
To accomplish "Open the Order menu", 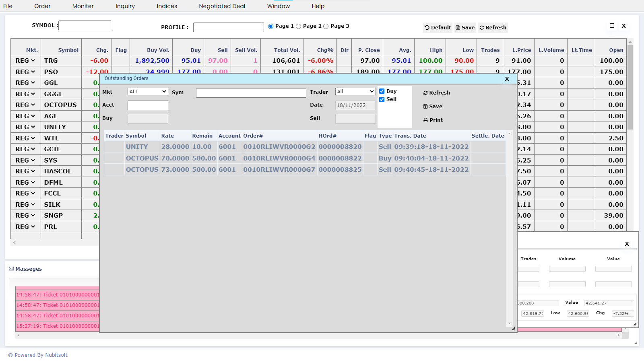I will [42, 6].
